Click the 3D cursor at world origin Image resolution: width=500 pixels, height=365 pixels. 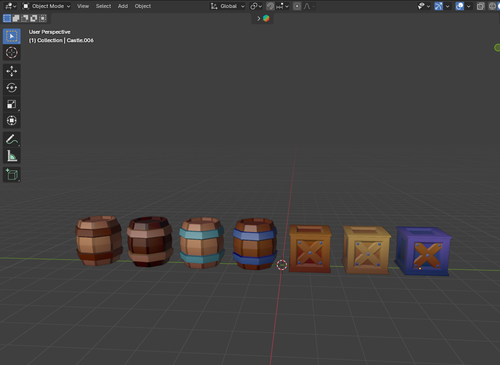pyautogui.click(x=282, y=265)
